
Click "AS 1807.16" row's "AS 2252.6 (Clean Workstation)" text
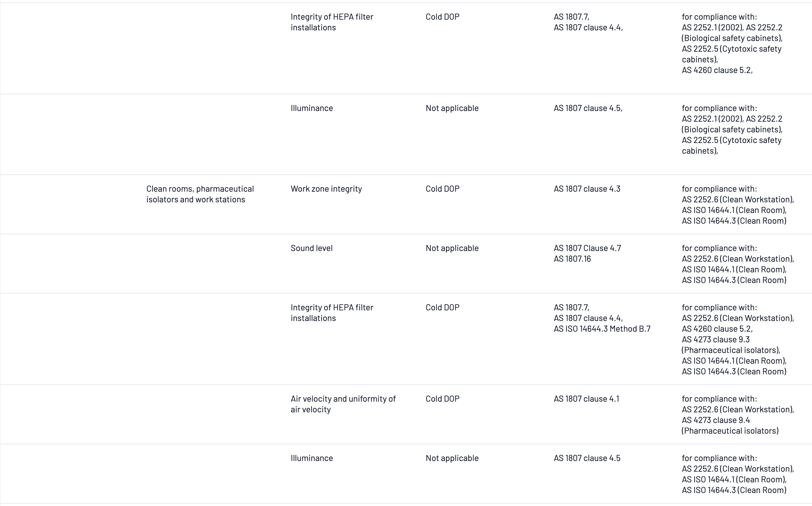click(x=738, y=259)
